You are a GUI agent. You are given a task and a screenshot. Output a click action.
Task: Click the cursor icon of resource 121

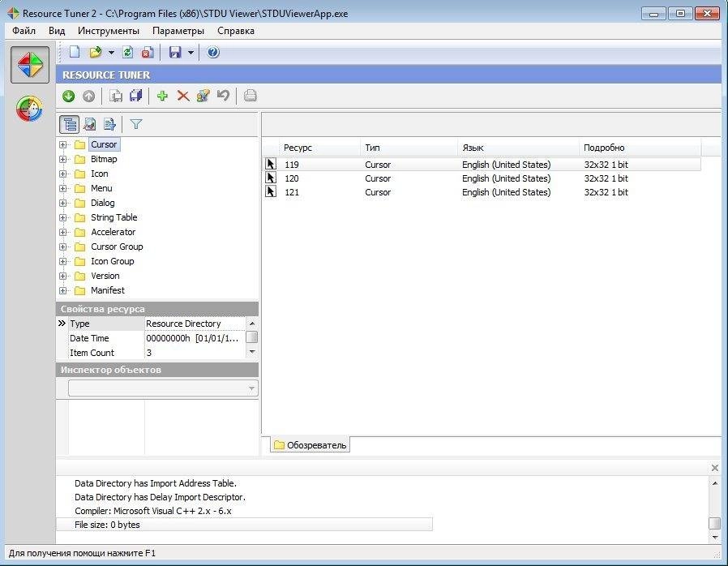[x=271, y=191]
